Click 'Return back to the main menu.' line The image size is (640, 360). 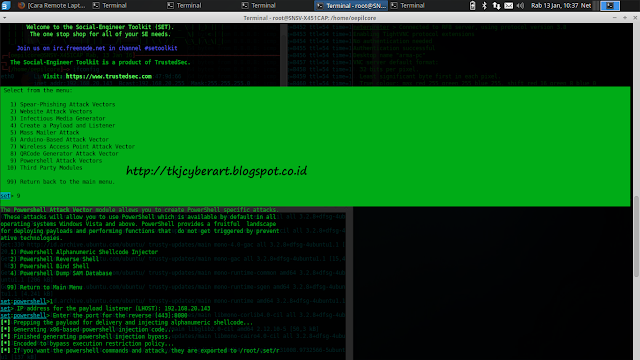click(x=61, y=182)
